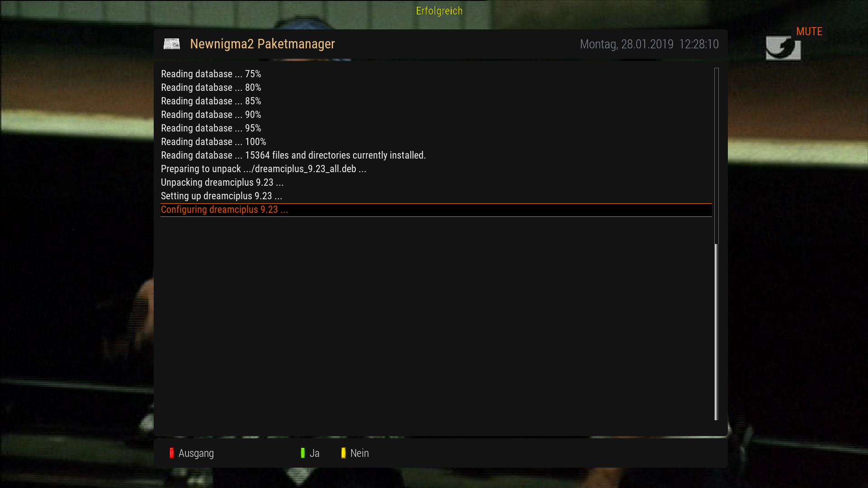Click the Paketmanager newspaper icon
Image resolution: width=868 pixels, height=488 pixels.
[x=172, y=44]
